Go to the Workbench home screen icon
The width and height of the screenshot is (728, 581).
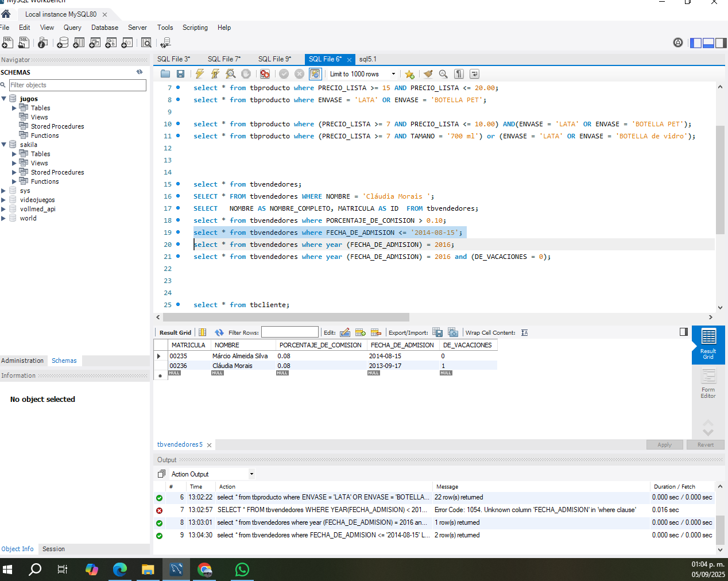point(6,14)
